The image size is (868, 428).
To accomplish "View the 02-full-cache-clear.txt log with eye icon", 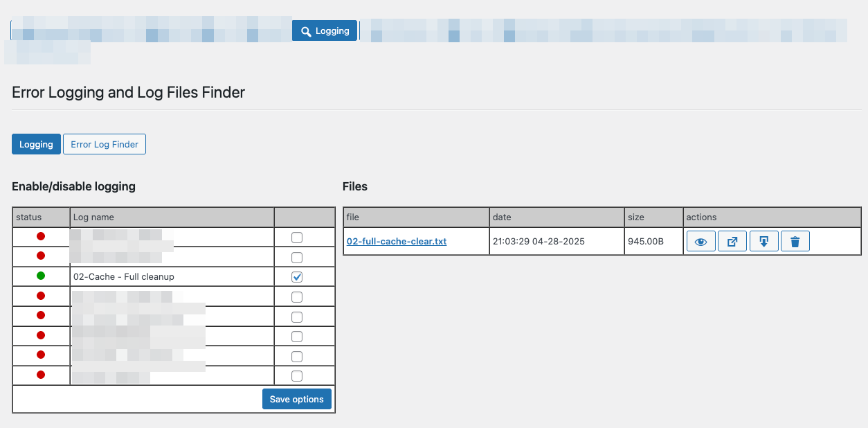I will 700,241.
